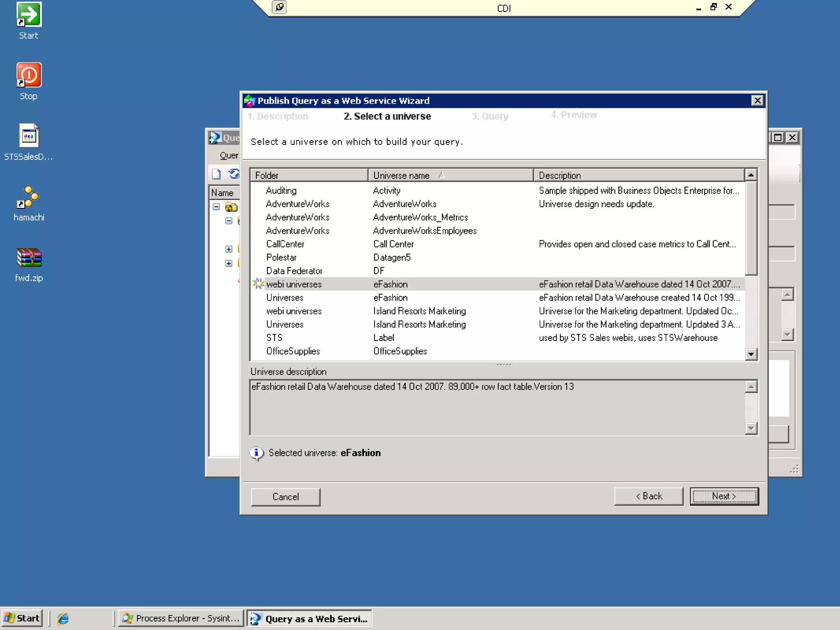Collapse the second-level node in Name tree
The width and height of the screenshot is (840, 630).
click(x=229, y=221)
